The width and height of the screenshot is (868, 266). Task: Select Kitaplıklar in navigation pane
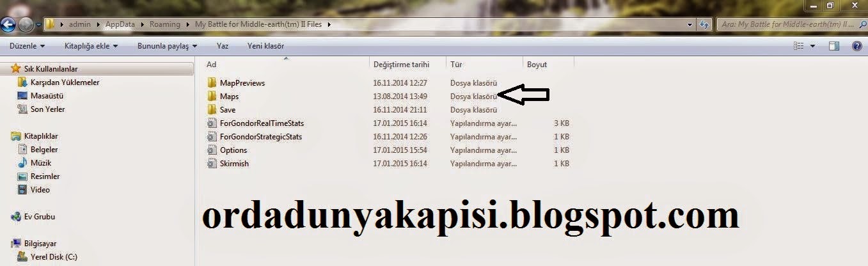[41, 136]
